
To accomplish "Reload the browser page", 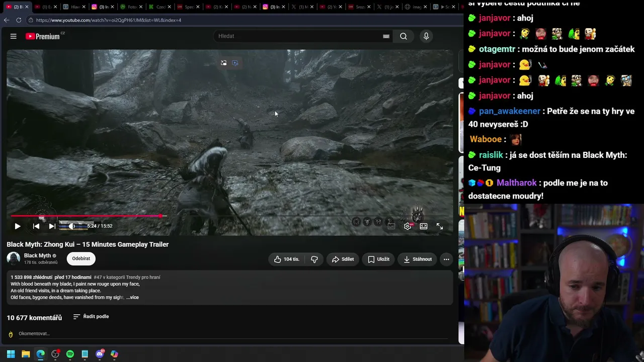I will point(19,20).
